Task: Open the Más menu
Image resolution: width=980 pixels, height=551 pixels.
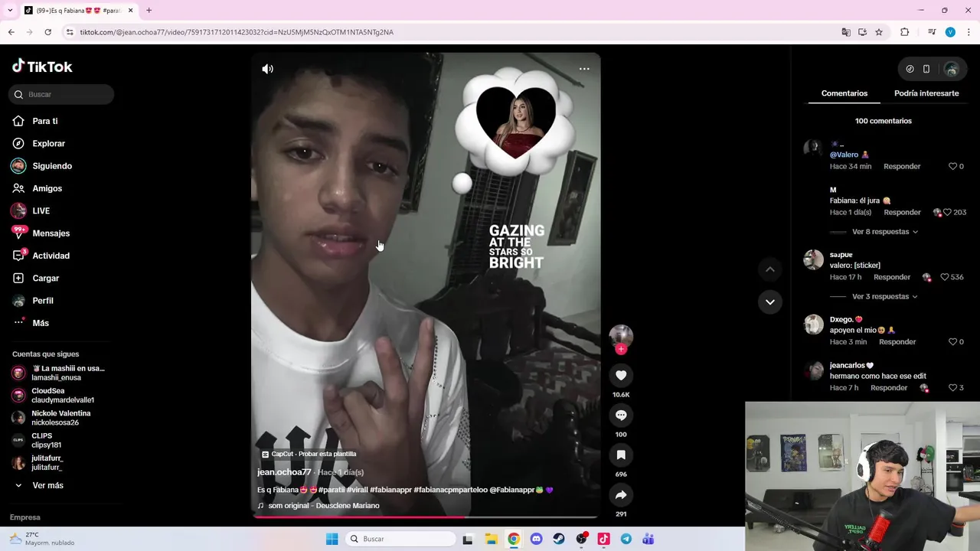Action: tap(40, 323)
